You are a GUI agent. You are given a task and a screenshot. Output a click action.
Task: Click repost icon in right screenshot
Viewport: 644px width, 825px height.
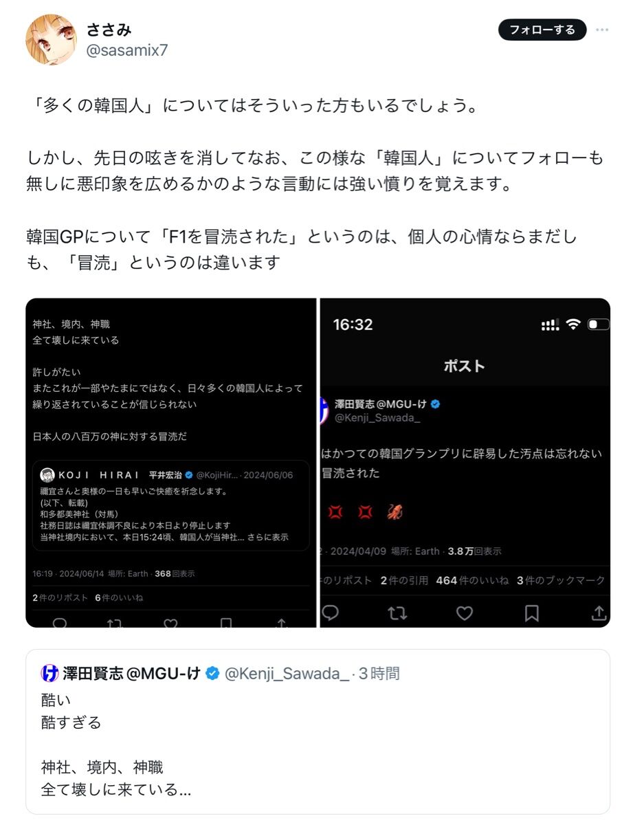click(x=397, y=613)
